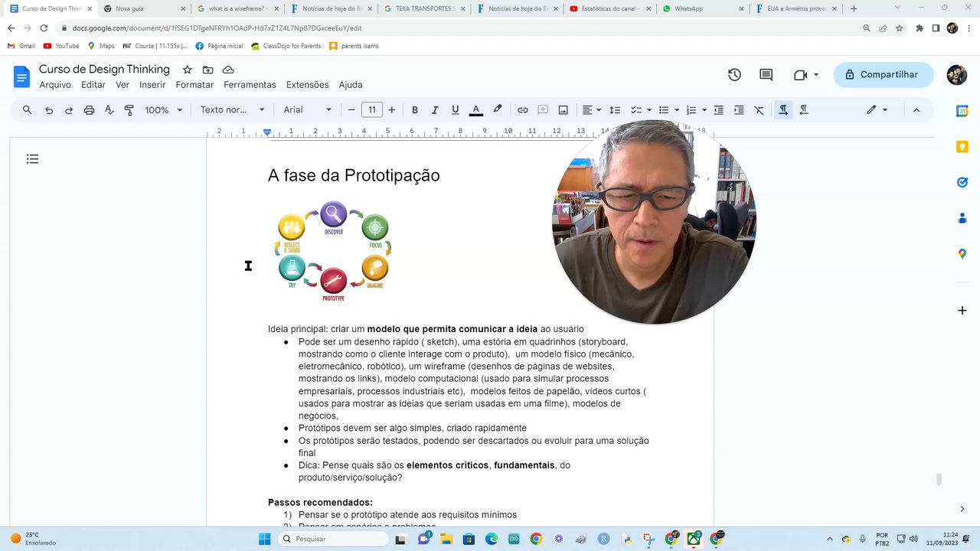Toggle the numbered list
980x551 pixels.
(x=691, y=110)
